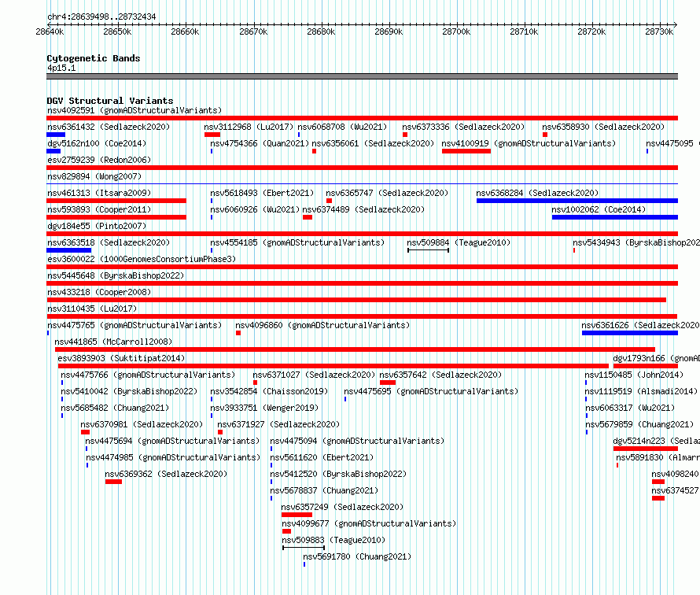
Task: Open nsv3933751 (Wenger2019) variant
Action: [x=264, y=408]
